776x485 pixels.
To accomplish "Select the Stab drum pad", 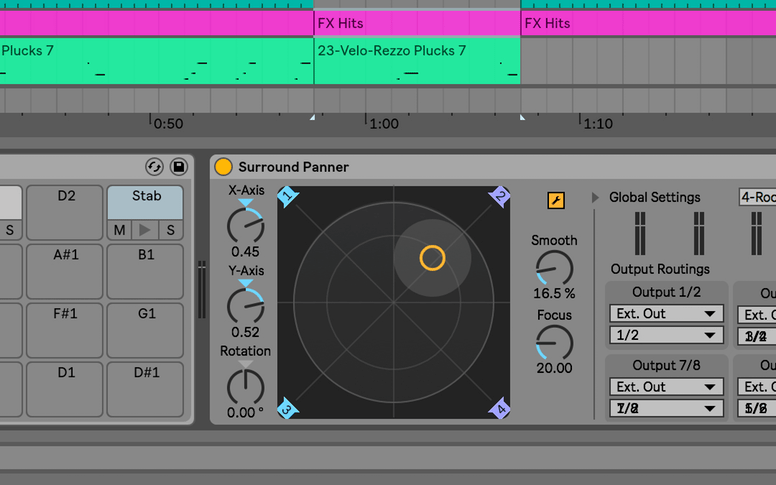I will tap(146, 202).
